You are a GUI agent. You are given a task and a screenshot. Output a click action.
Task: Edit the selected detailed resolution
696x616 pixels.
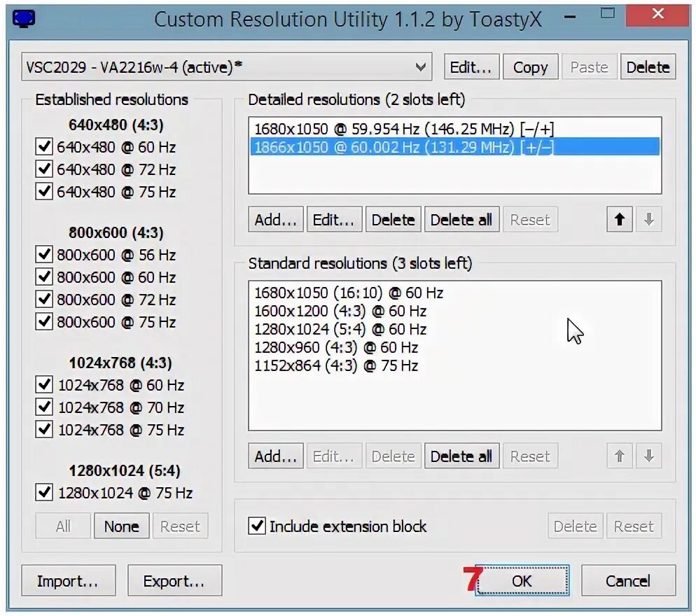(x=334, y=219)
